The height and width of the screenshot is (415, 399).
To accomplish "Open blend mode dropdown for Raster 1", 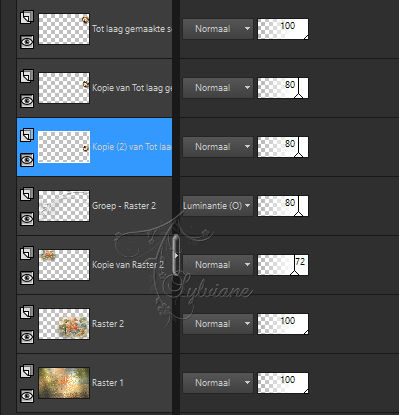I will (218, 383).
